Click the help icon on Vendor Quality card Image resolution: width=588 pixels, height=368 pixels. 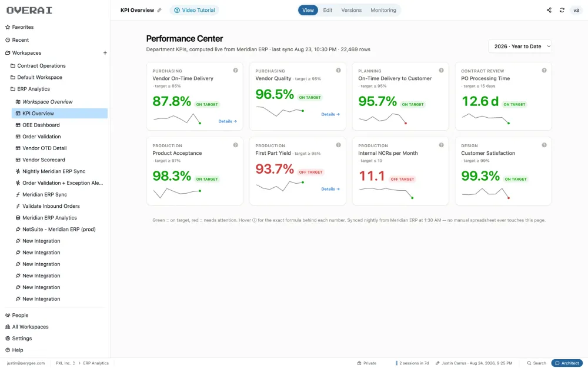click(x=338, y=70)
